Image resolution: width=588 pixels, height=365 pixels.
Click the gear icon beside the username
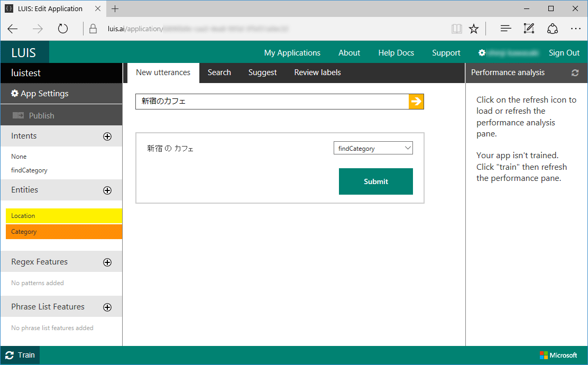482,53
